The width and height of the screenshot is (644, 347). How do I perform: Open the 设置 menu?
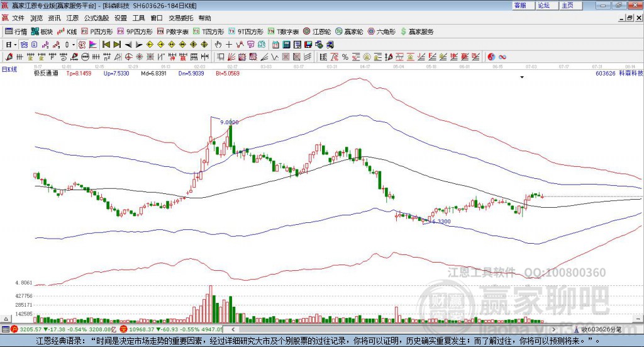point(121,18)
